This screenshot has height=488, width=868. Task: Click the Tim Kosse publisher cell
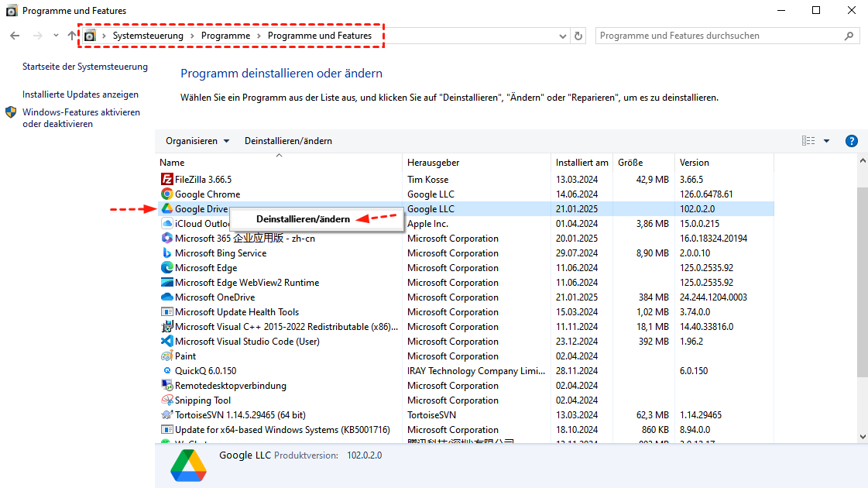(x=428, y=180)
